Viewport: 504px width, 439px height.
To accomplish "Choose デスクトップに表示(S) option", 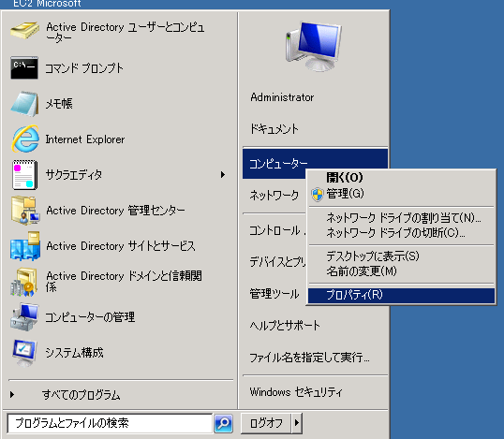I will coord(401,256).
